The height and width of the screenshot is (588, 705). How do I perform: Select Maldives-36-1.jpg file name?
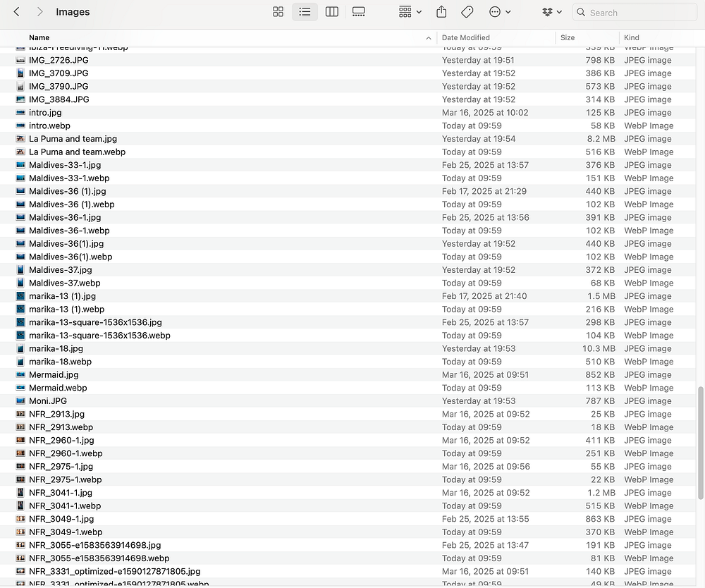65,217
